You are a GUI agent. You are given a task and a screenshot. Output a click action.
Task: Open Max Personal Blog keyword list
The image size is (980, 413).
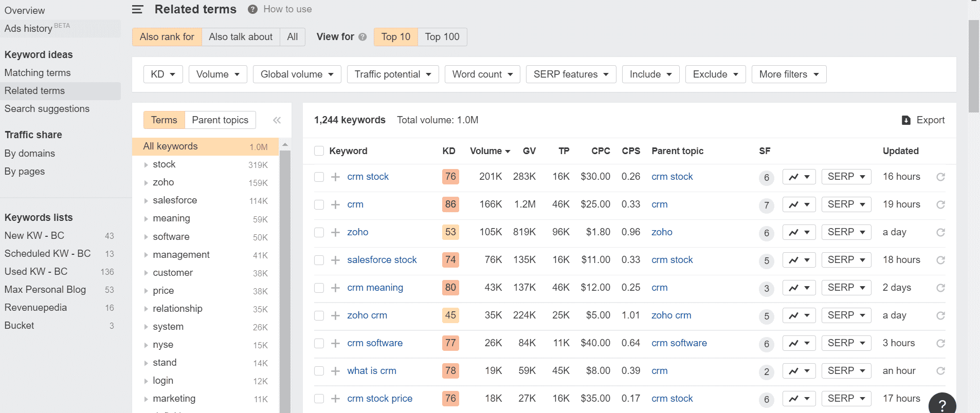pyautogui.click(x=45, y=290)
